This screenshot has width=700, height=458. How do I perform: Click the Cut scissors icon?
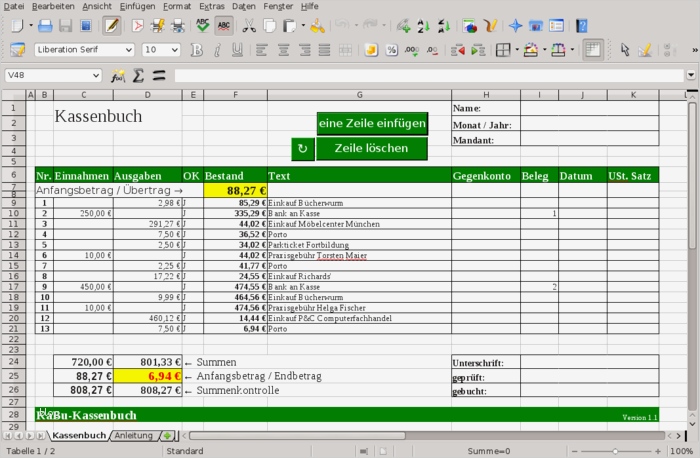click(249, 26)
